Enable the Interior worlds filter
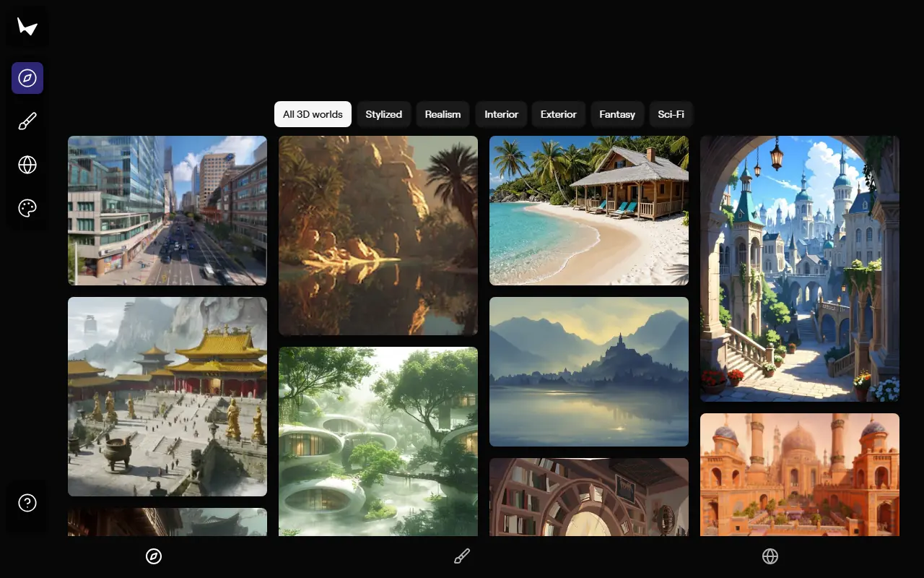Image resolution: width=924 pixels, height=578 pixels. (501, 114)
